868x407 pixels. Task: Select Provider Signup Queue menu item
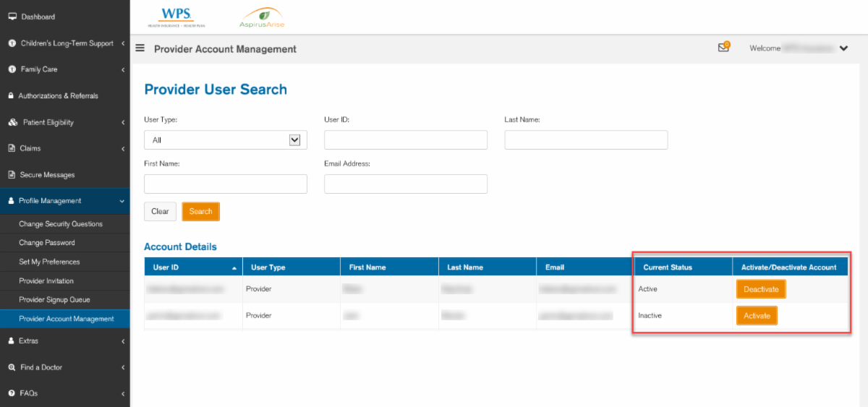(x=54, y=300)
